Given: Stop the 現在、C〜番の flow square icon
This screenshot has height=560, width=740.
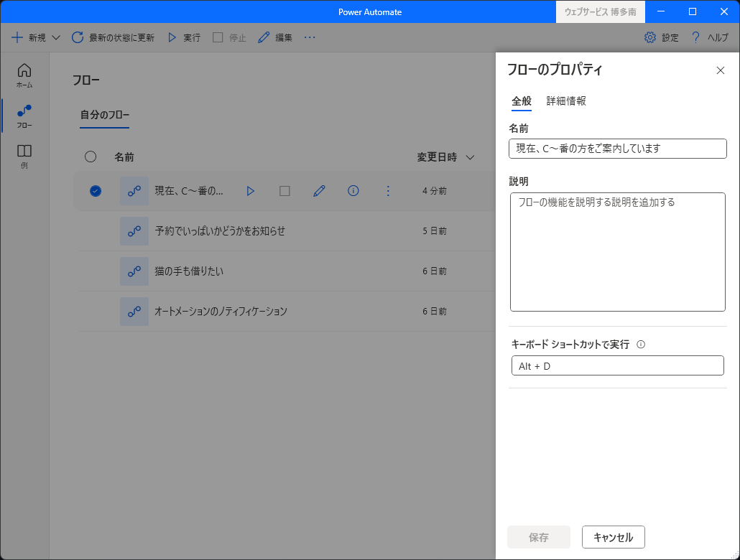Looking at the screenshot, I should click(x=285, y=191).
